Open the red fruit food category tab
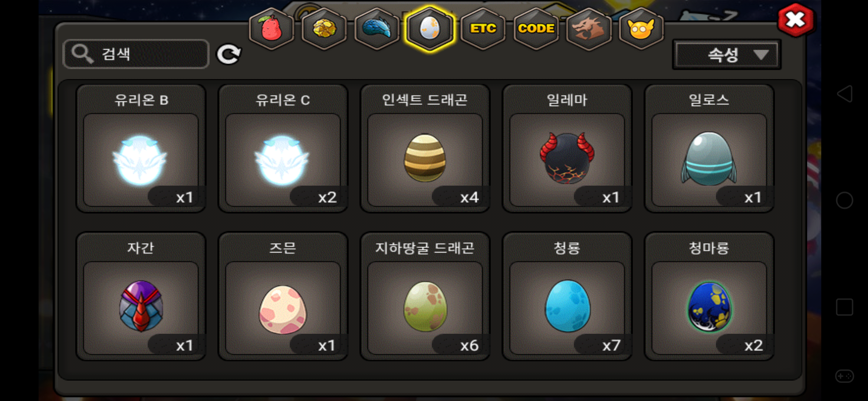This screenshot has height=401, width=868. (x=272, y=29)
